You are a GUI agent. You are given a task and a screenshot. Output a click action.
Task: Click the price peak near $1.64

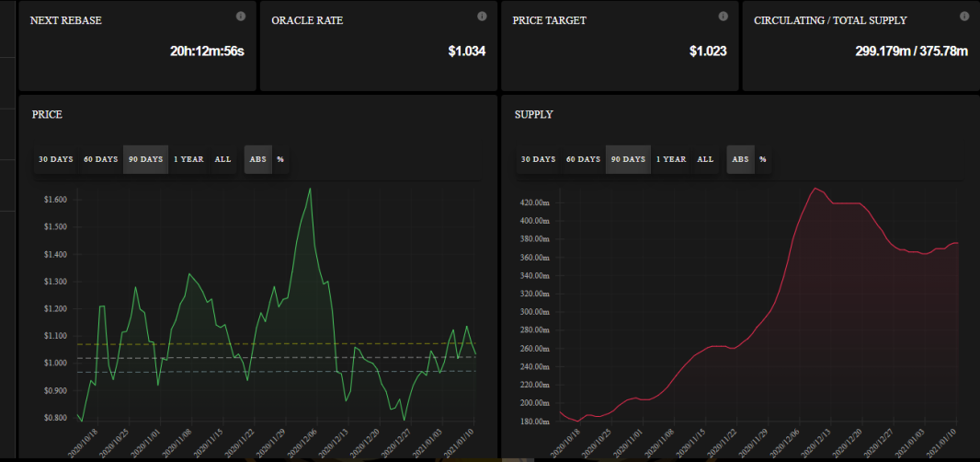[x=311, y=189]
